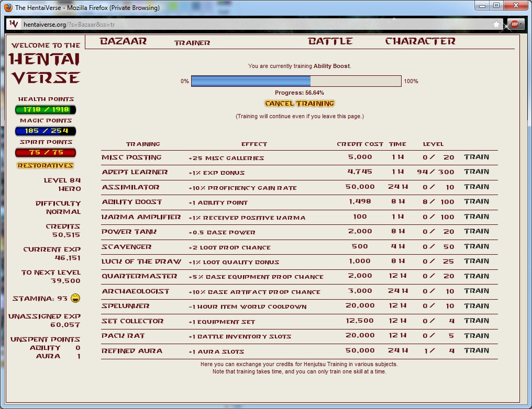Open the Adblock Plus ABP icon menu
The height and width of the screenshot is (409, 532).
[x=515, y=24]
